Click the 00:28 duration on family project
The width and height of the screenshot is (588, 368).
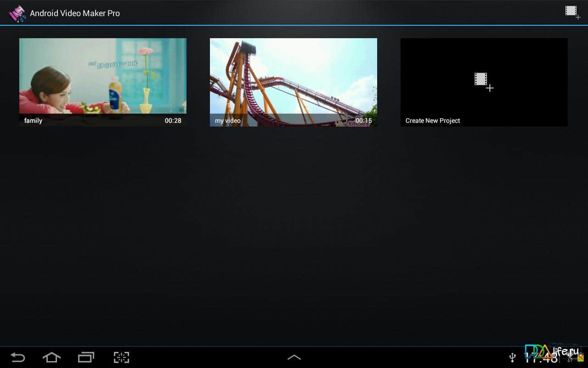(173, 121)
